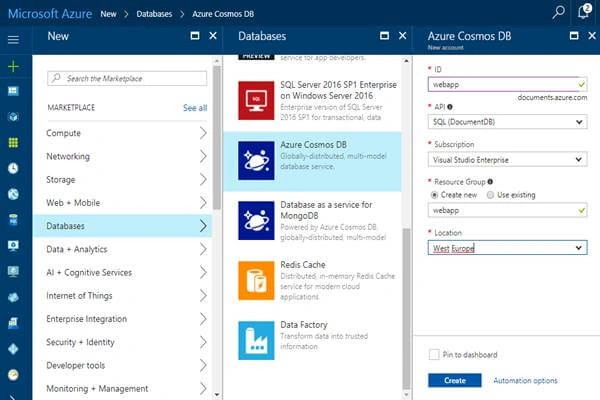Expand the Storage category chevron

tap(203, 180)
